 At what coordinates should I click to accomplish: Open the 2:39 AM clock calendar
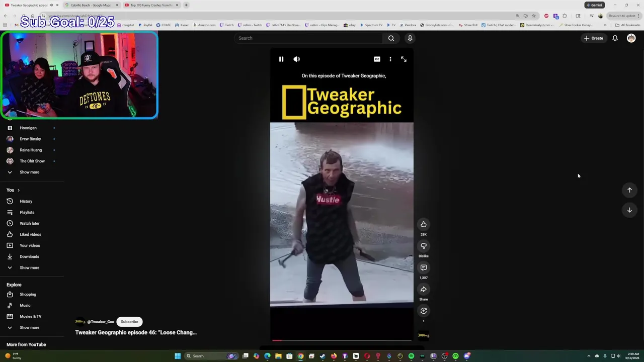point(633,356)
